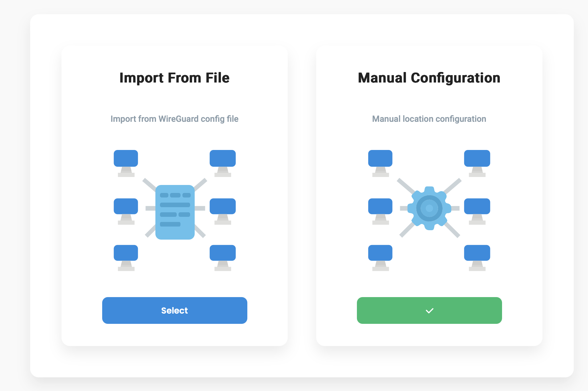Click bottom-left monitor icon in Manual Configuration card
The width and height of the screenshot is (588, 391).
coord(380,257)
